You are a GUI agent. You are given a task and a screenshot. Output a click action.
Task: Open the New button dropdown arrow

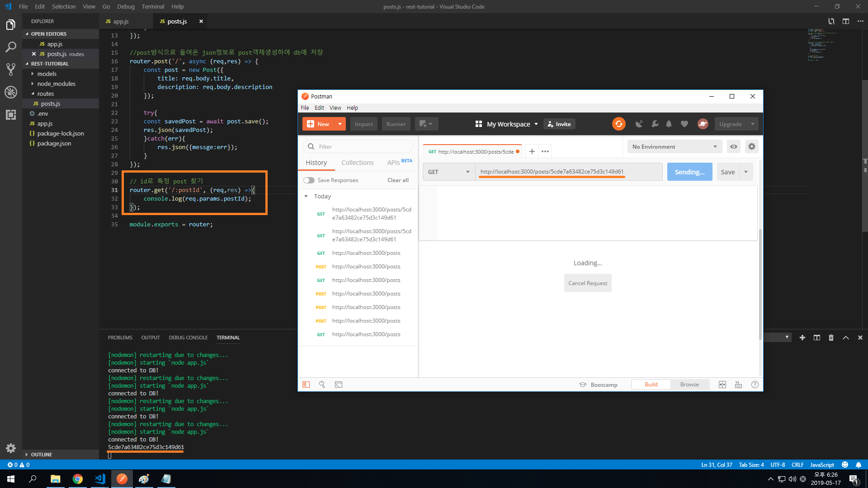(340, 124)
